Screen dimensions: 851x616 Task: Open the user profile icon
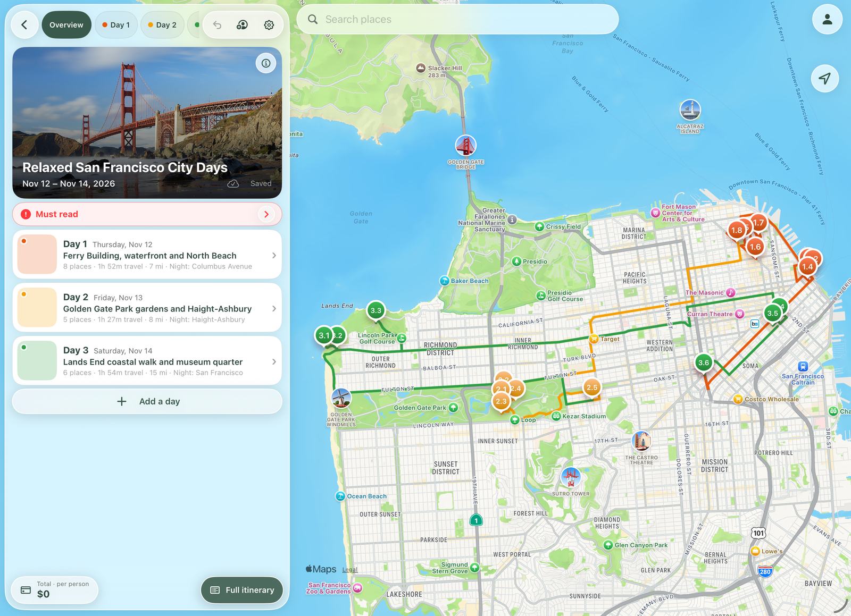[x=827, y=20]
